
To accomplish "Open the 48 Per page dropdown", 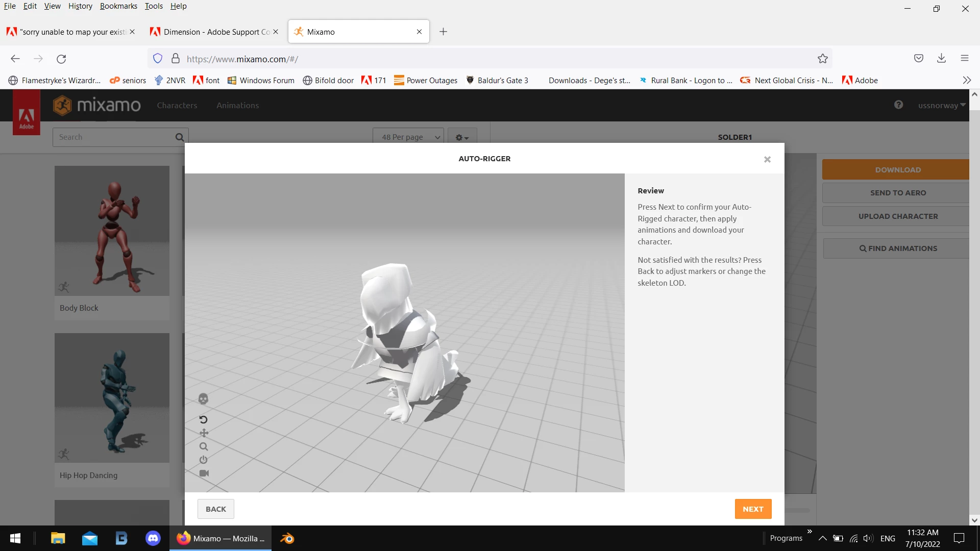I will pos(408,137).
